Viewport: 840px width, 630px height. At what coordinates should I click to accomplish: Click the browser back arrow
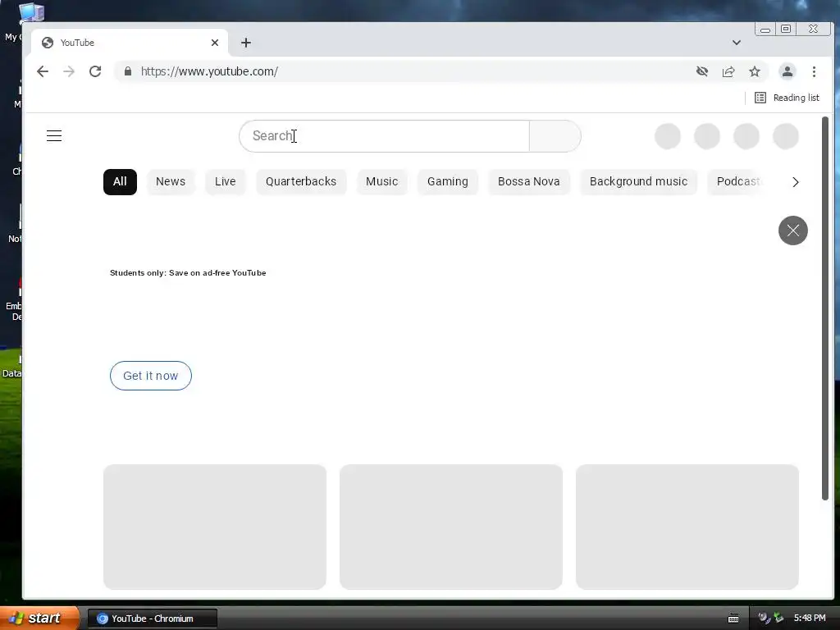(43, 71)
